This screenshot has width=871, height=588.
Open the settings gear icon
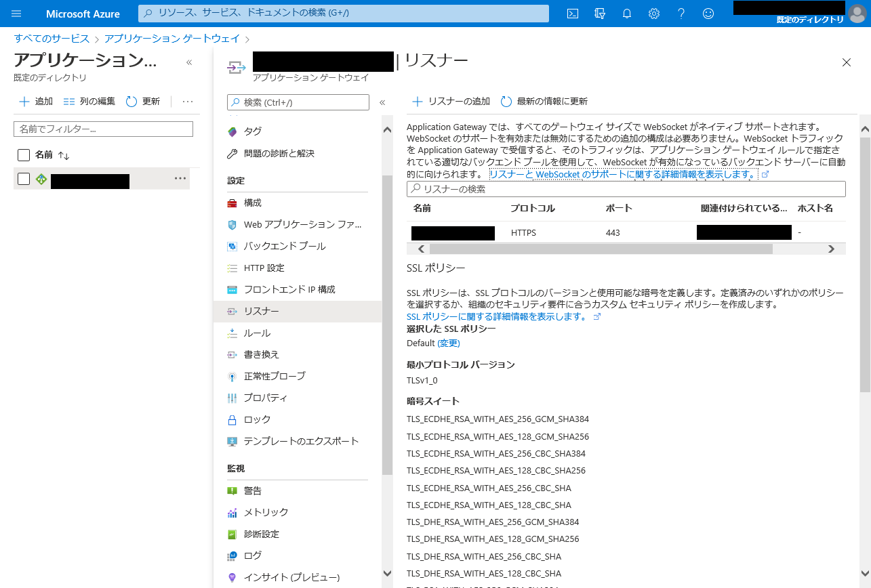point(654,14)
